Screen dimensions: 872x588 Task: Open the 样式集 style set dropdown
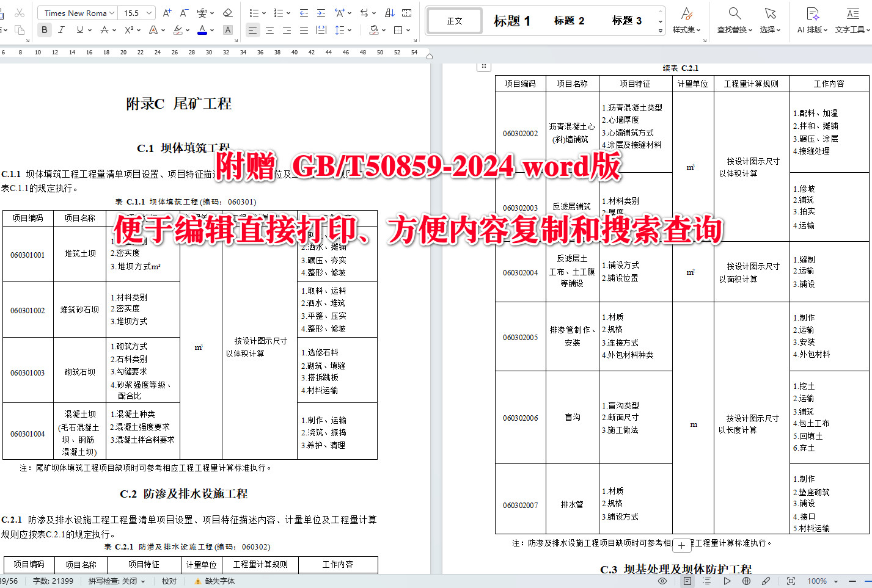[x=686, y=20]
